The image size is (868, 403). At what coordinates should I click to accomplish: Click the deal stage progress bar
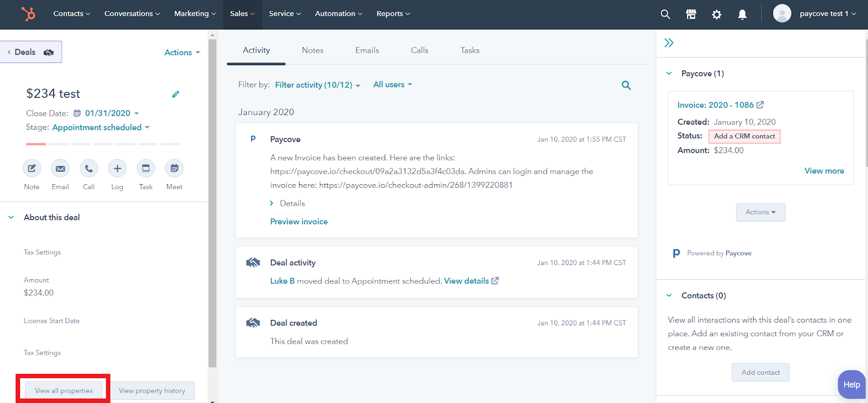(x=103, y=144)
